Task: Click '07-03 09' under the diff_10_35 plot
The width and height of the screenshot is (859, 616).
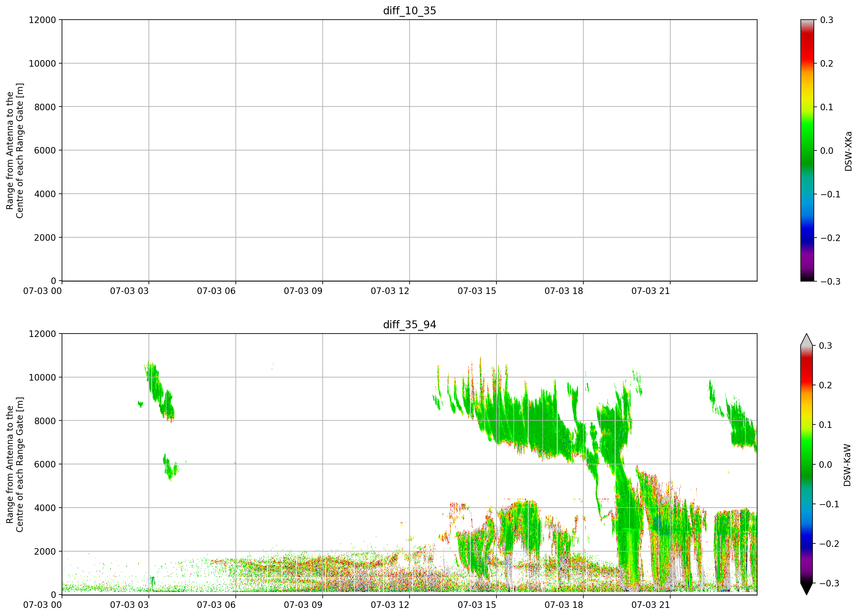Action: [303, 291]
